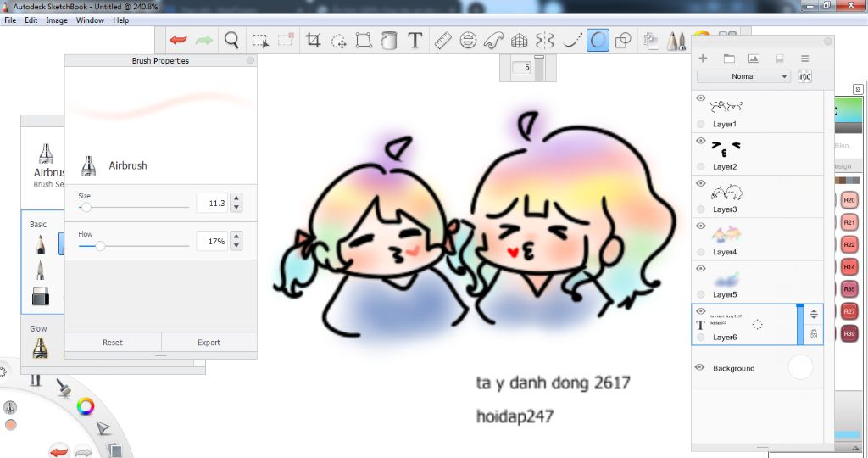The image size is (868, 458).
Task: Toggle the Steady Stroke tool
Action: point(572,41)
